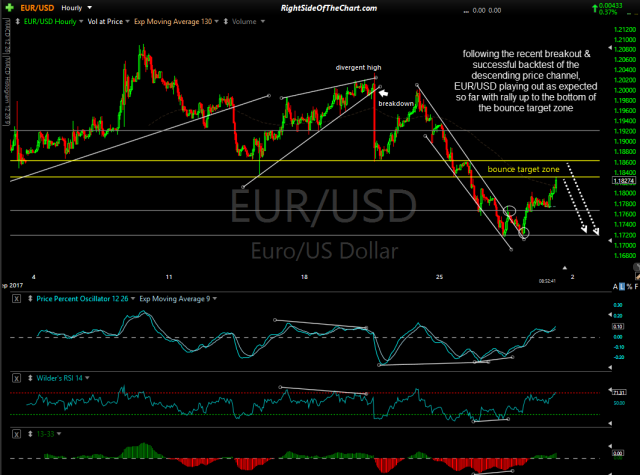Click the 'divergent high' text annotation
This screenshot has width=640, height=475.
[358, 68]
